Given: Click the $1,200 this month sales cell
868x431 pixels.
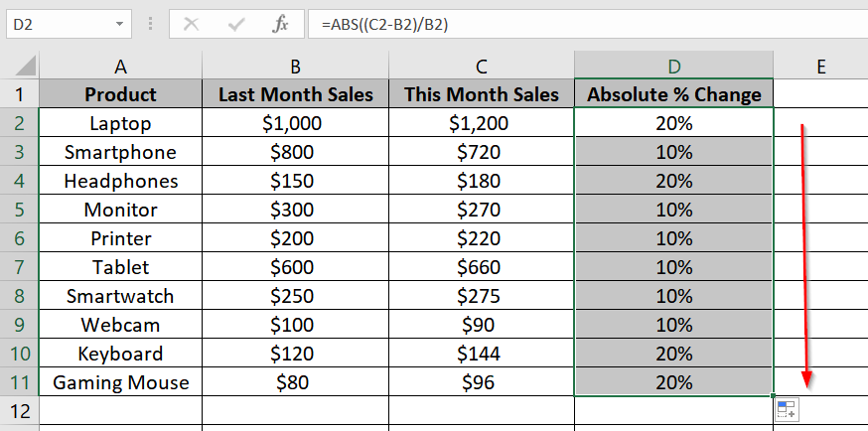Looking at the screenshot, I should click(482, 122).
